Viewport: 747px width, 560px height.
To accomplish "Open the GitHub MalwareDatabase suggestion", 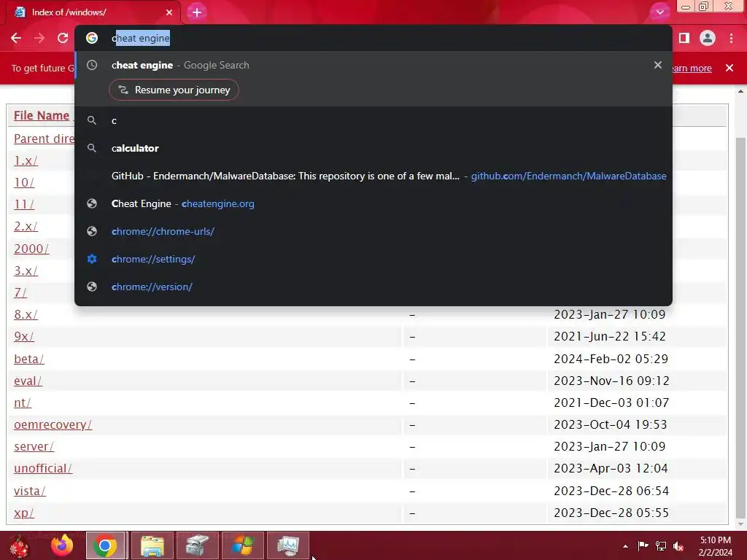I will tap(373, 176).
